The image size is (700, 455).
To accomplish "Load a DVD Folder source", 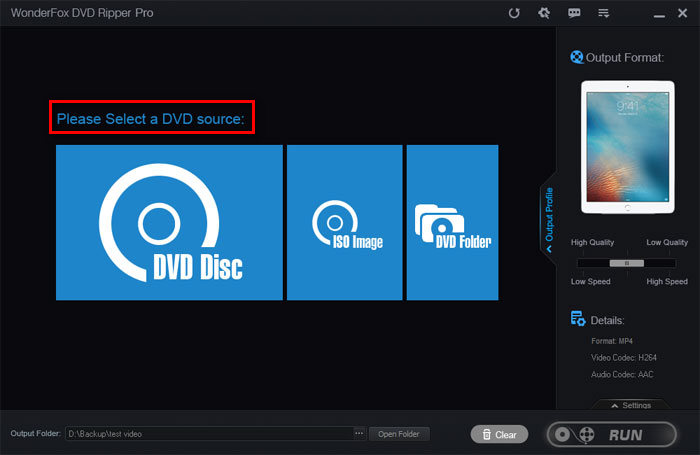I will (x=452, y=222).
